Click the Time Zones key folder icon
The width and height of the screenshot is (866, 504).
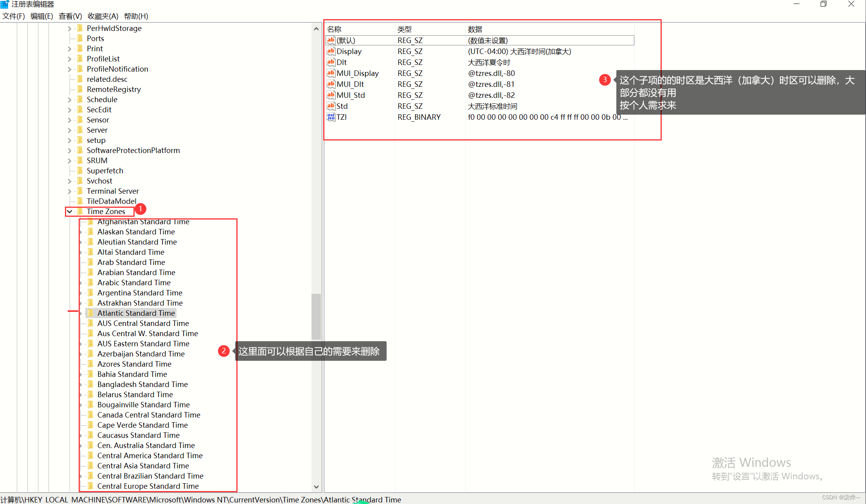click(80, 211)
